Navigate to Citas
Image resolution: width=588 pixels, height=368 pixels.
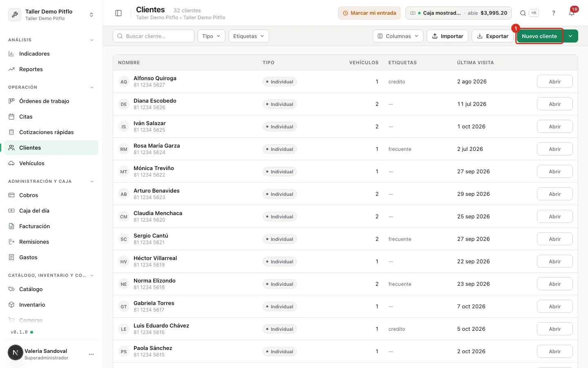[x=51, y=117]
